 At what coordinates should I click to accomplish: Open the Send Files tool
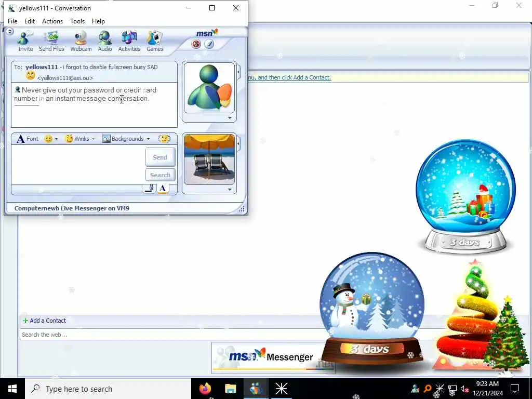51,41
